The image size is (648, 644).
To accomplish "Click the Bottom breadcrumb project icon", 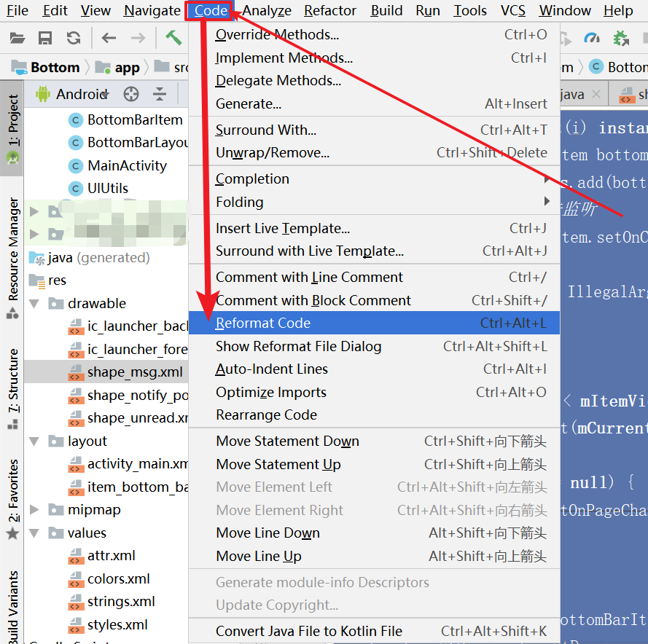I will click(x=20, y=67).
